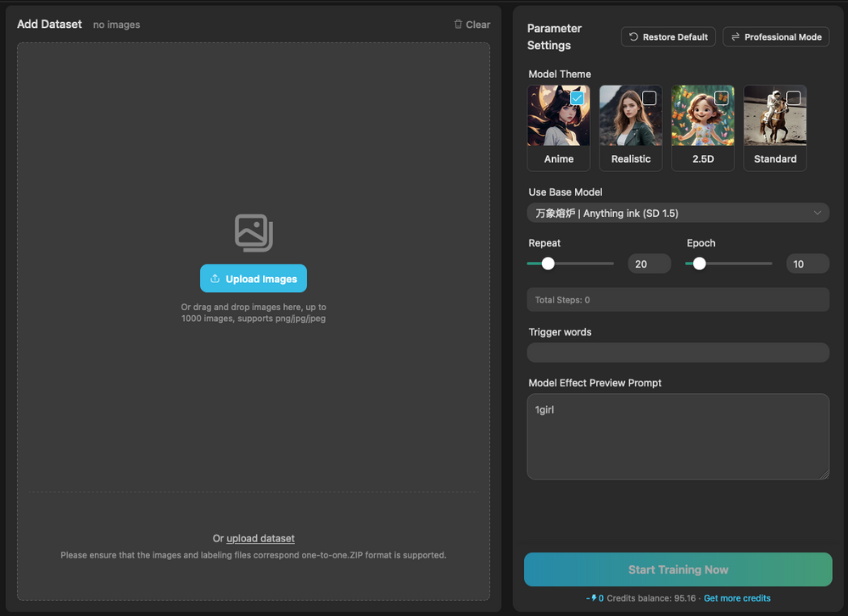Viewport: 848px width, 616px height.
Task: Click the Get more credits link
Action: click(737, 598)
